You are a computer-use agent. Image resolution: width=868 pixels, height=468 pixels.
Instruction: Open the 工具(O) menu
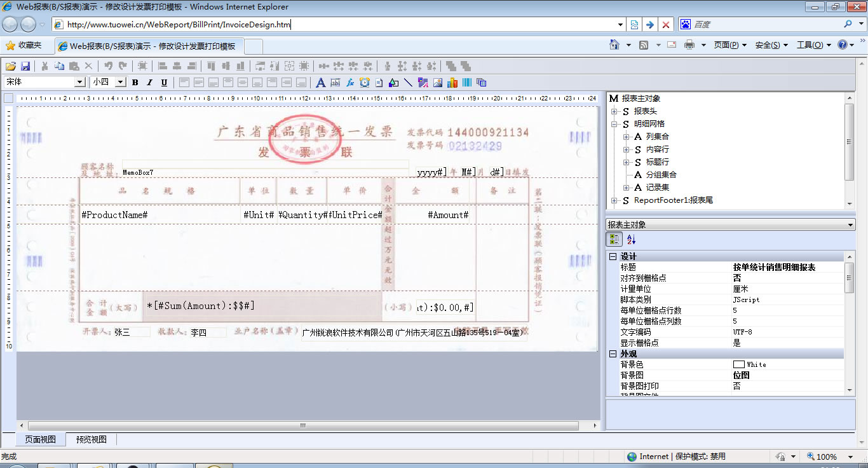(x=810, y=45)
